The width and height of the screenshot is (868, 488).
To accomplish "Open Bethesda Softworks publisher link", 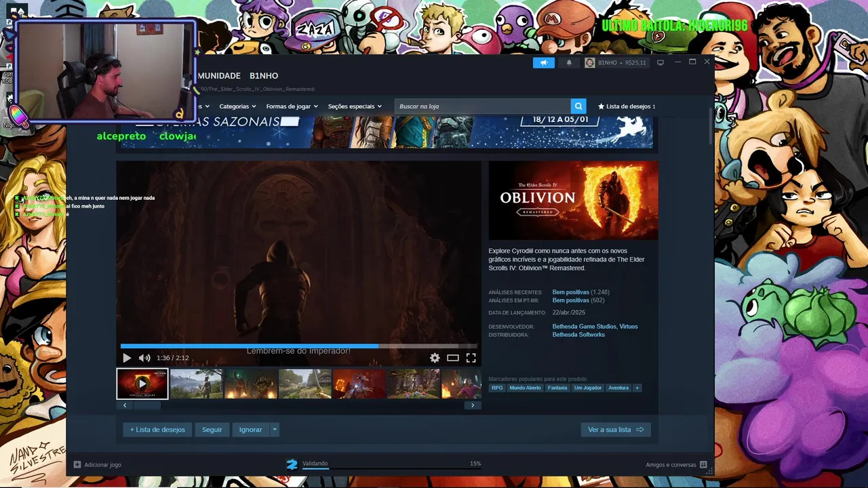I will pyautogui.click(x=578, y=335).
